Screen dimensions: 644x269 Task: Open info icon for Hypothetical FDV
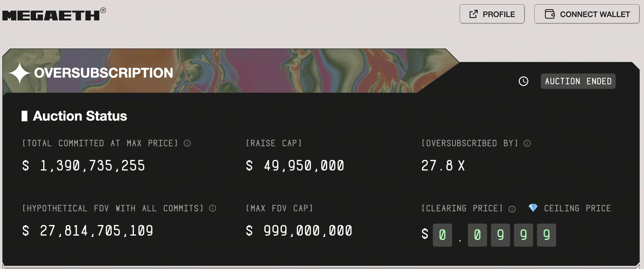213,208
